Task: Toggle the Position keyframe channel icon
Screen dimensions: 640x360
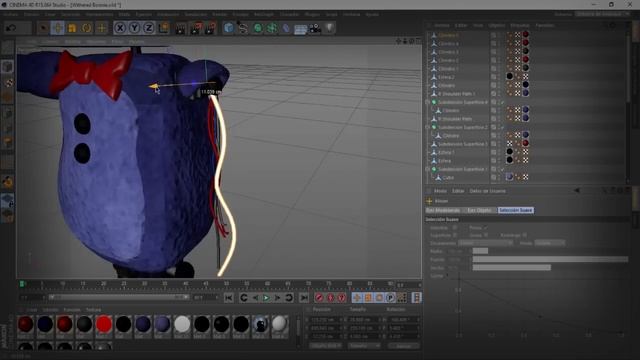Action: coord(357,298)
